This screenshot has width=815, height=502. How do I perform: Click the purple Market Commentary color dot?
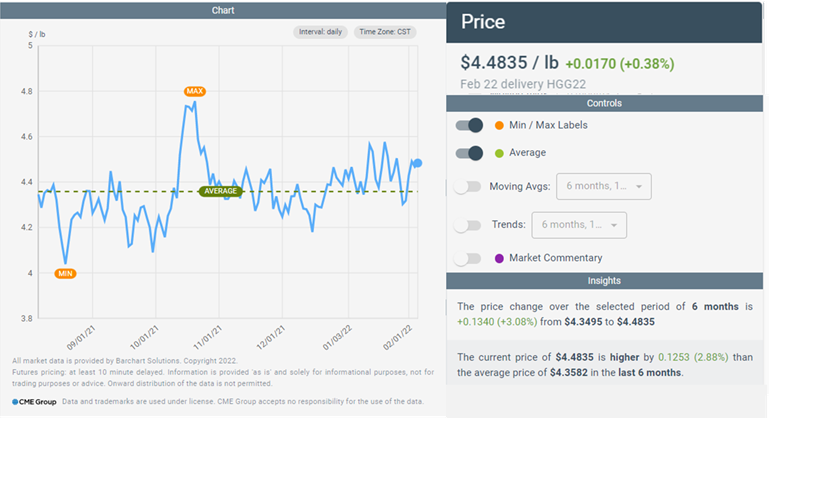[499, 258]
